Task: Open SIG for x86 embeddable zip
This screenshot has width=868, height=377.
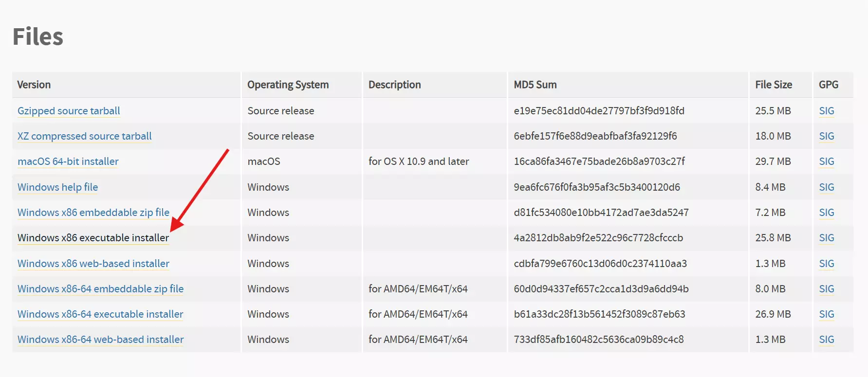Action: coord(826,213)
